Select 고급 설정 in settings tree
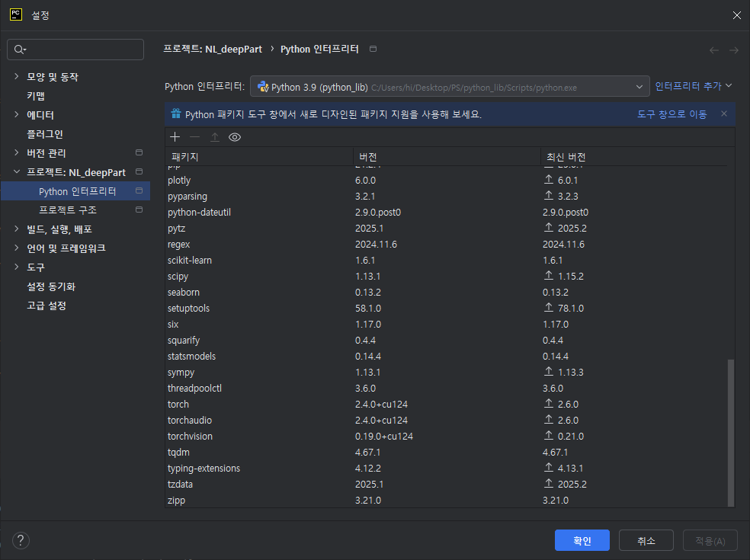This screenshot has width=750, height=560. pos(46,306)
